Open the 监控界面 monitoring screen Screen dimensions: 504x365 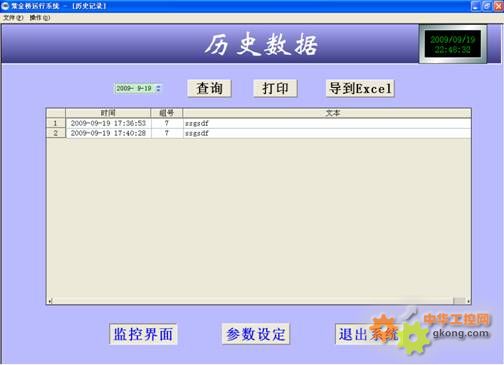coord(143,334)
